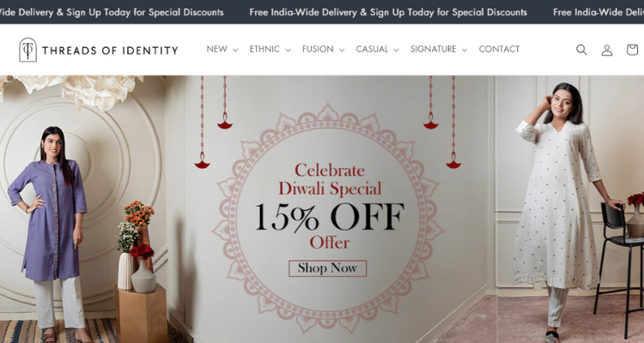Screen dimensions: 644x343
Task: Click the account login person icon
Action: (606, 50)
